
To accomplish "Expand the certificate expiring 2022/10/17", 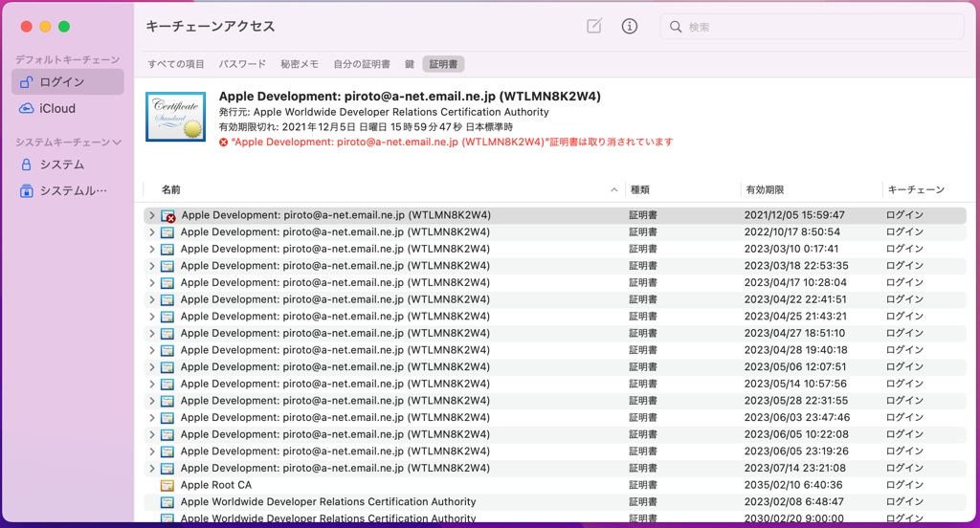I will click(x=151, y=232).
